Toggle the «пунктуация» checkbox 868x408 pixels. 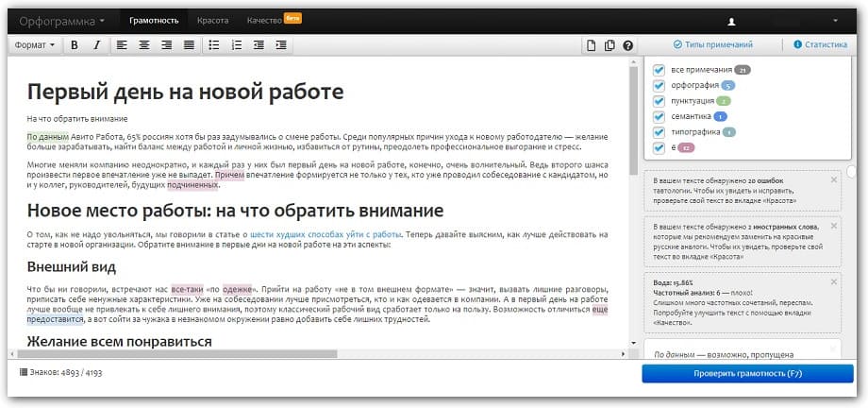(659, 100)
